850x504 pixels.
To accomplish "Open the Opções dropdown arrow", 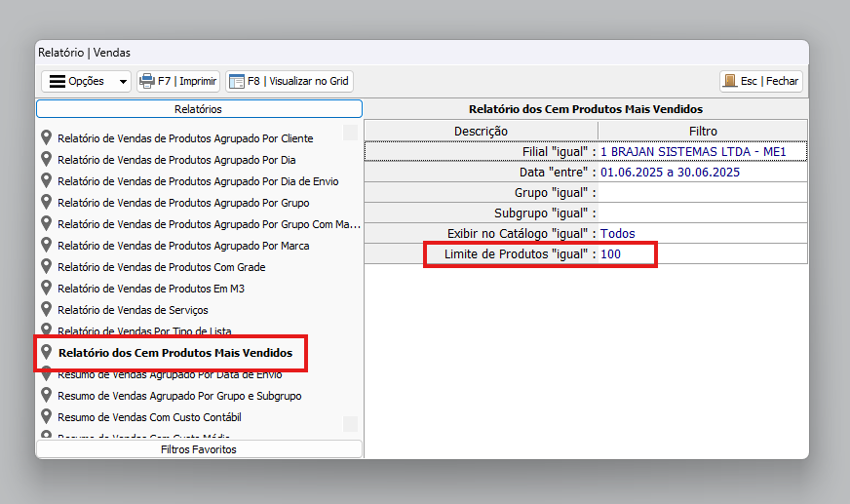I will (x=123, y=82).
